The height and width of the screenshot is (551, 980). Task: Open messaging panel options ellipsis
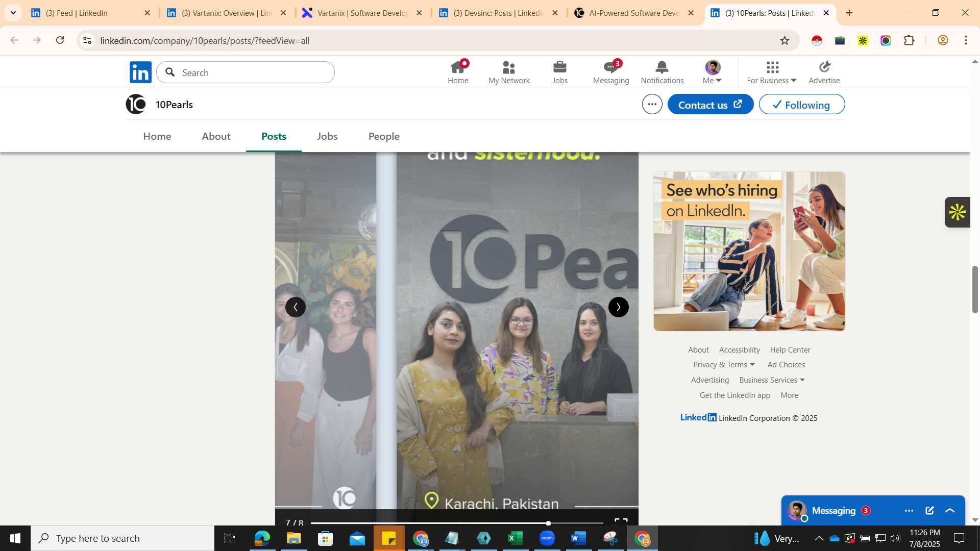909,511
